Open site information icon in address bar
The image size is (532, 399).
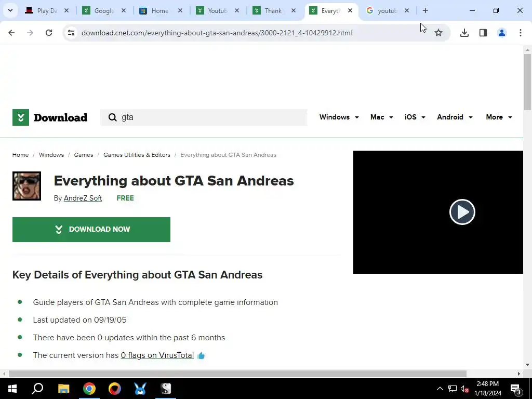coord(71,33)
